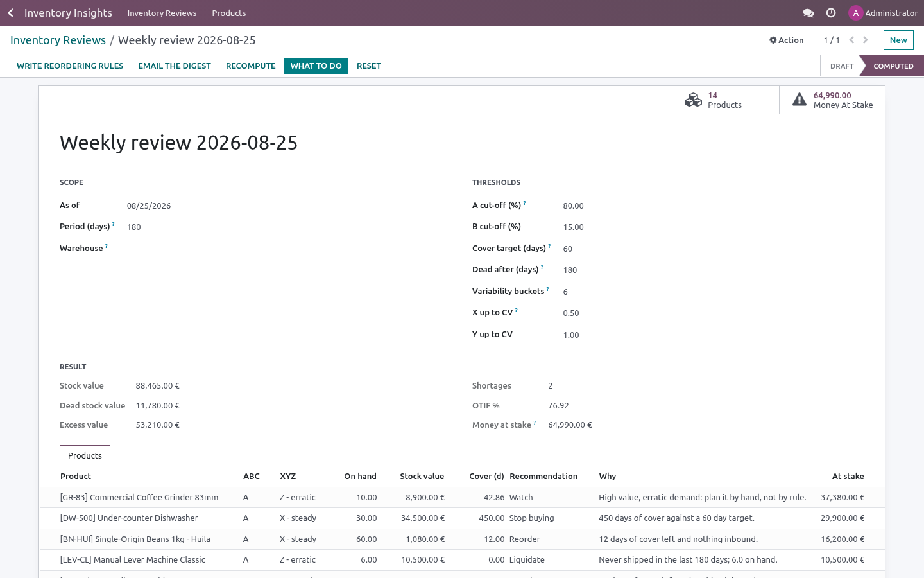The height and width of the screenshot is (578, 924).
Task: Click the What To Do button
Action: click(x=316, y=66)
